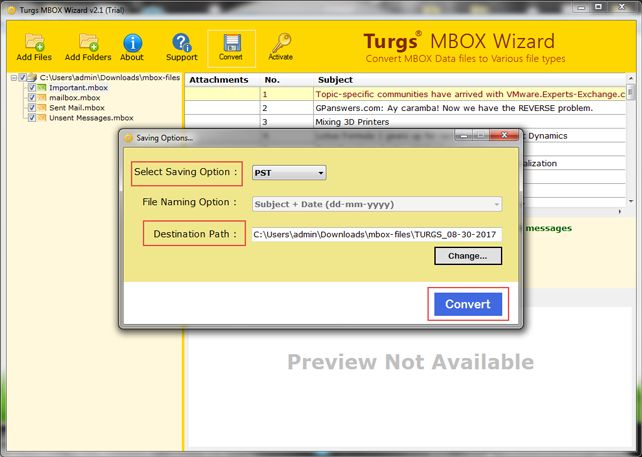This screenshot has width=642, height=457.
Task: Click the Turgs MBOX Wizard title bar icon
Action: [x=12, y=10]
